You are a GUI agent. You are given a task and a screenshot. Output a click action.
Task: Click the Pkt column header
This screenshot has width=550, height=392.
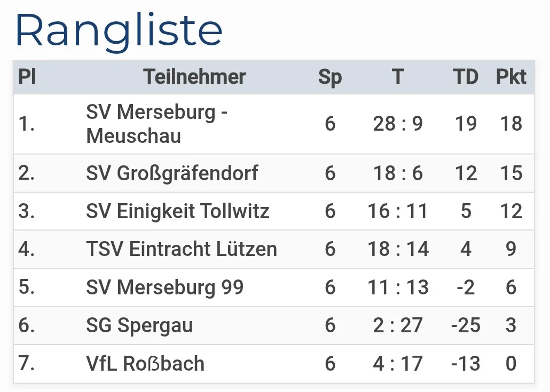511,77
